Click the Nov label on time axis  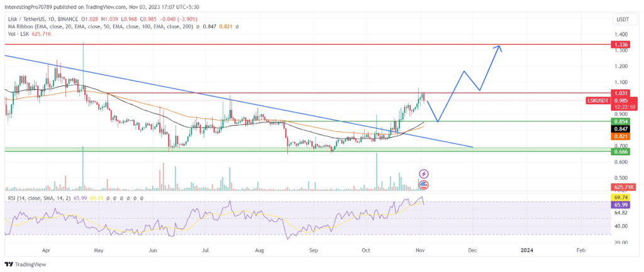click(419, 249)
